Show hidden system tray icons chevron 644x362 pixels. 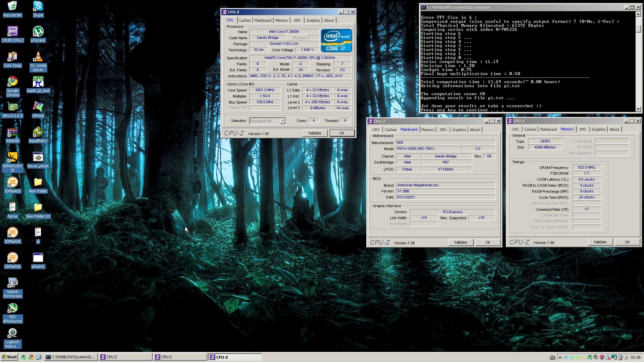pyautogui.click(x=560, y=357)
